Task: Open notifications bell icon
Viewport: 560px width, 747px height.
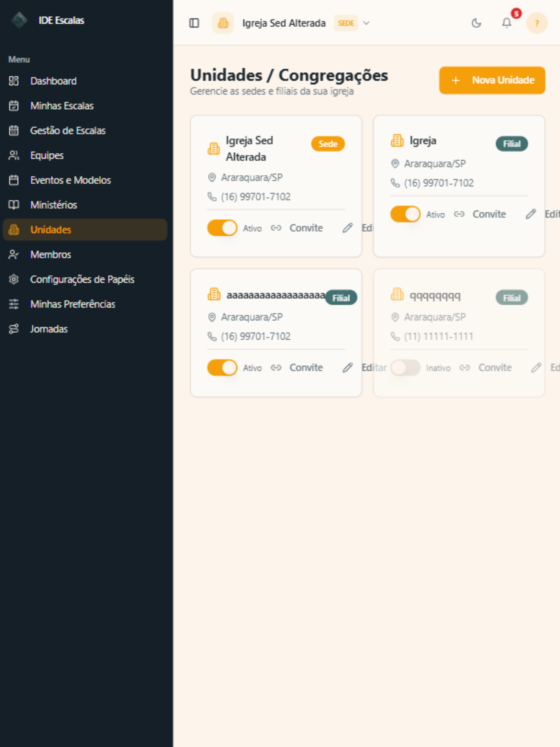Action: tap(506, 23)
